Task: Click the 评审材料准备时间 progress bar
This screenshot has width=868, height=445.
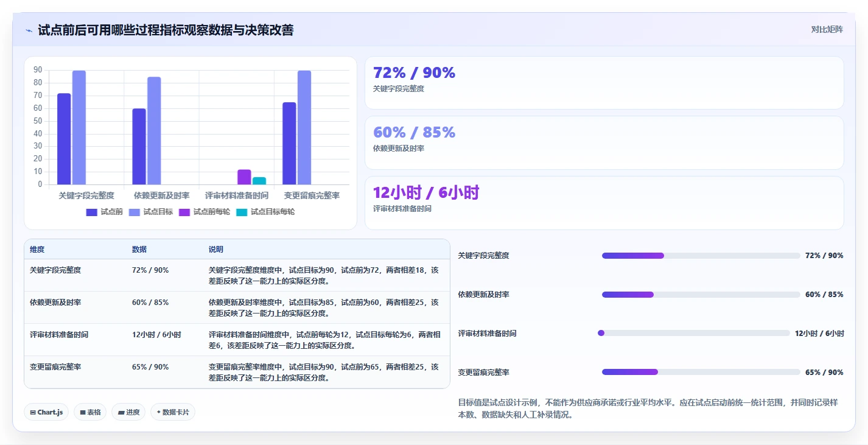Action: [x=694, y=333]
